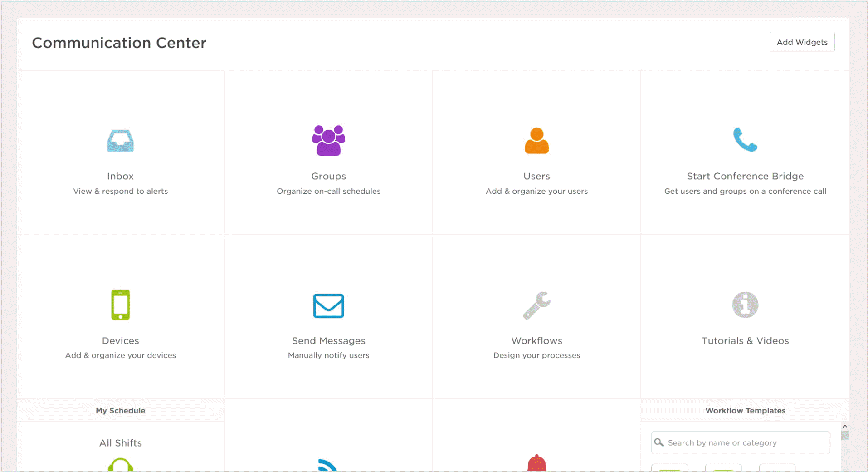This screenshot has height=472, width=868.
Task: Click 'View & respond to alerts' text
Action: pyautogui.click(x=120, y=191)
